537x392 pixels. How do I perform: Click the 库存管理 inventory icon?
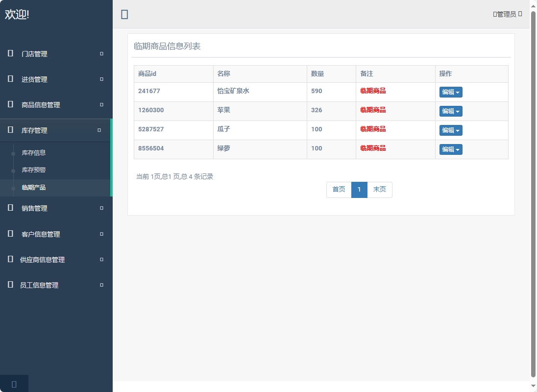pyautogui.click(x=10, y=130)
